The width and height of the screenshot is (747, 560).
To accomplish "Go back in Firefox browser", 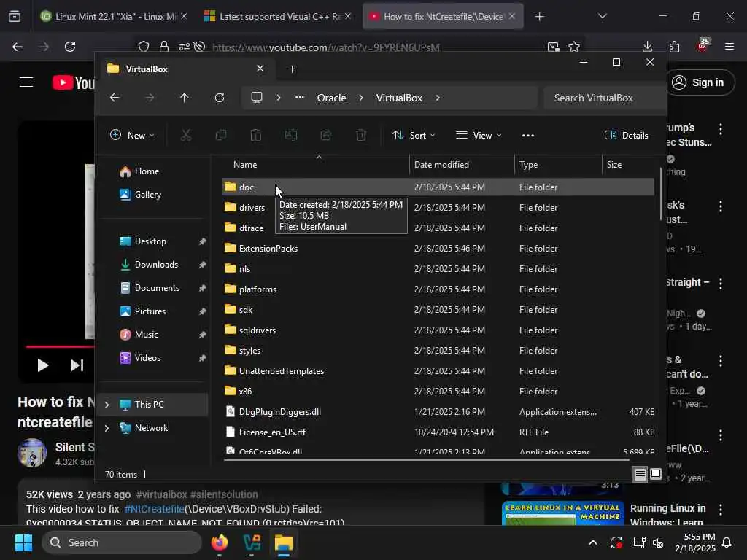I will coord(18,47).
